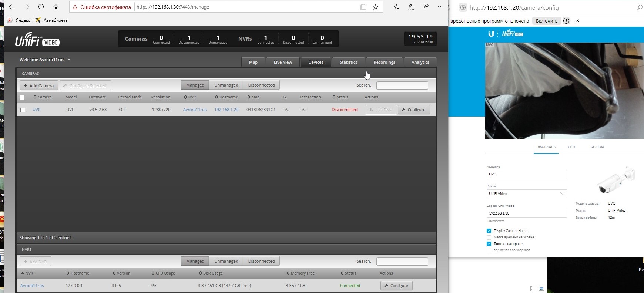Click Configure Selected button

coord(85,85)
